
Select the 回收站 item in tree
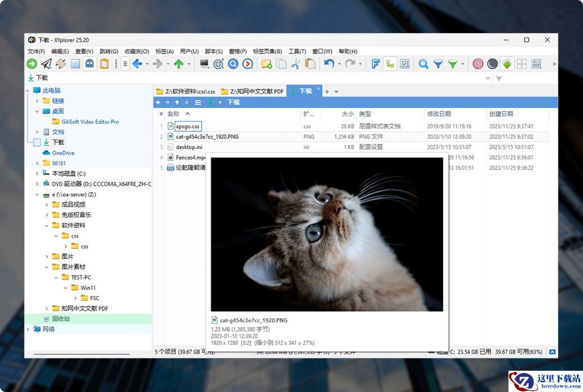click(x=61, y=319)
